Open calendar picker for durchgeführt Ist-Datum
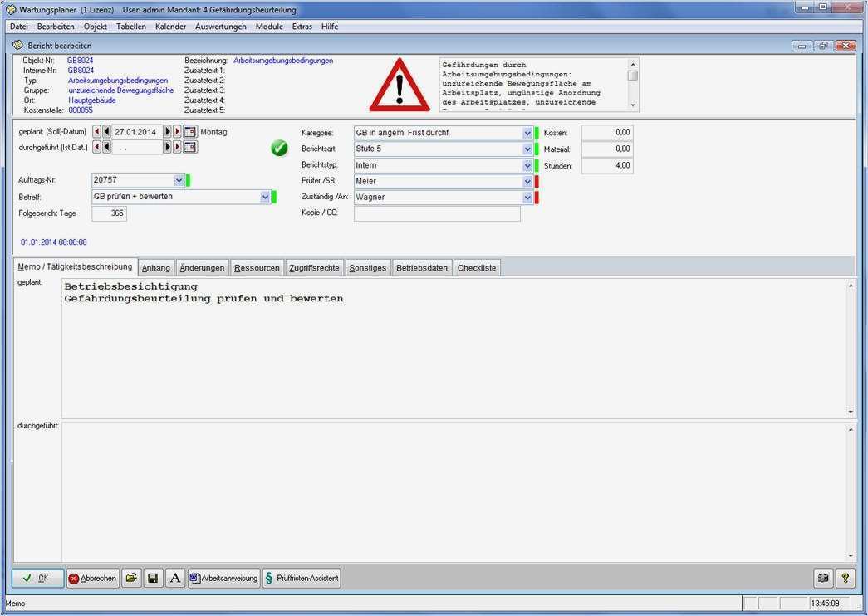Viewport: 868px width, 616px height. (190, 147)
